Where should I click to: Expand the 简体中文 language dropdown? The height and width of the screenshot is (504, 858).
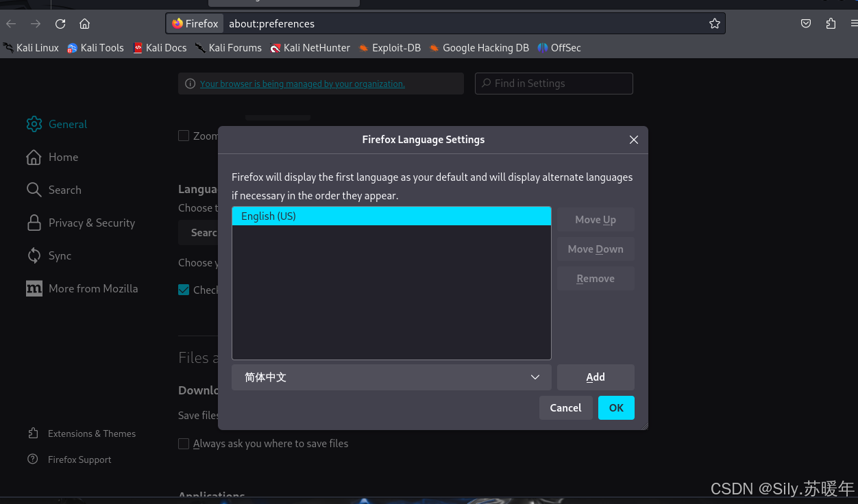pos(391,377)
